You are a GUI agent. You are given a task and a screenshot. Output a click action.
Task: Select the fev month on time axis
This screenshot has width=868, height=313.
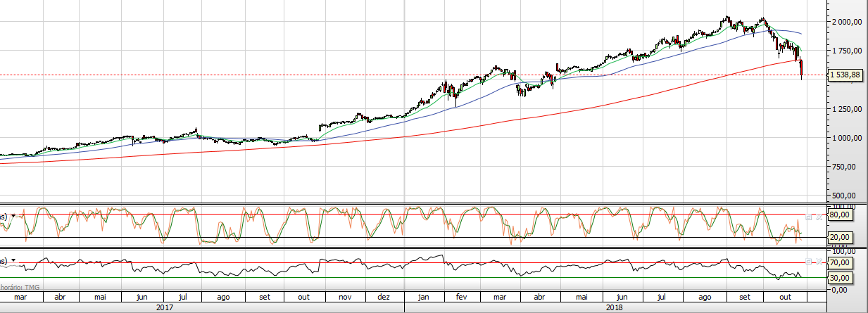coord(462,298)
